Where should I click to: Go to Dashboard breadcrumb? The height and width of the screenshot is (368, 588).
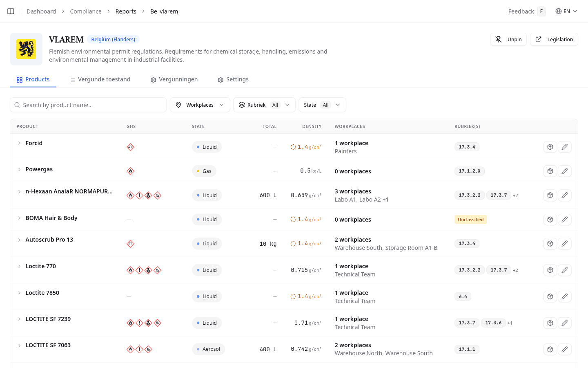click(41, 11)
